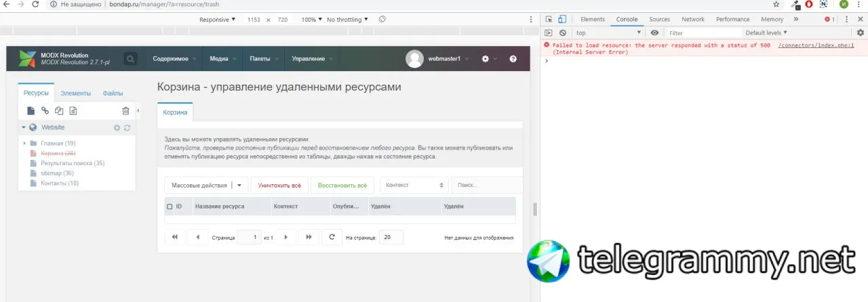Click the Уничтожить всё button
The image size is (868, 302).
tap(280, 185)
